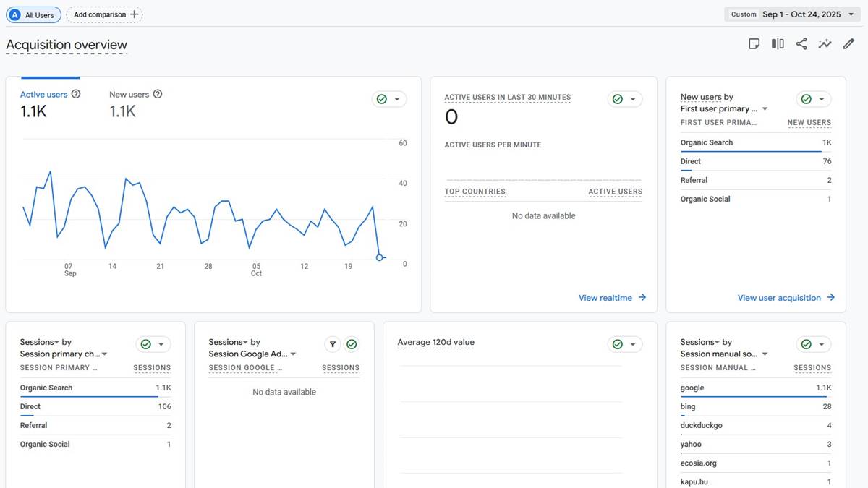Screen dimensions: 868x488
Task: Click the plus icon in Add comparison
Action: click(x=135, y=14)
